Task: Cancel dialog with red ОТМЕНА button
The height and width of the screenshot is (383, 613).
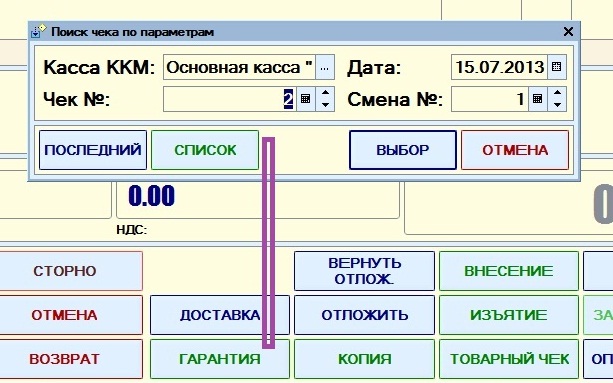Action: coord(515,150)
